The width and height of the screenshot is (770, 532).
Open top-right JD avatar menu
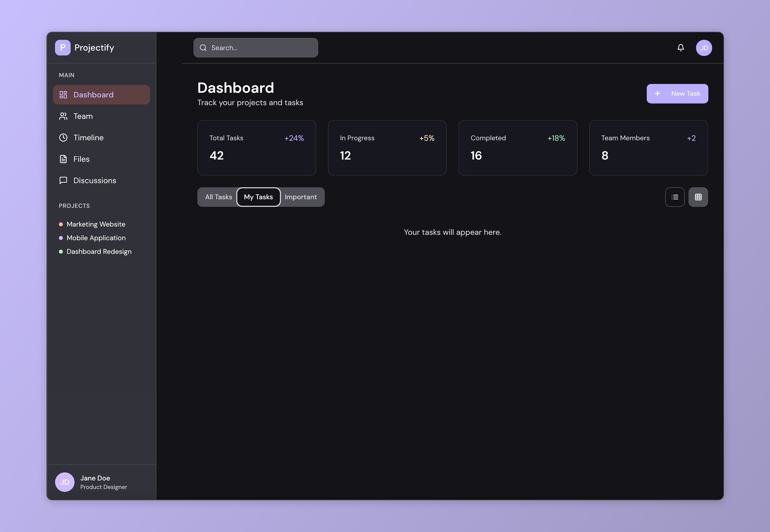pos(704,48)
